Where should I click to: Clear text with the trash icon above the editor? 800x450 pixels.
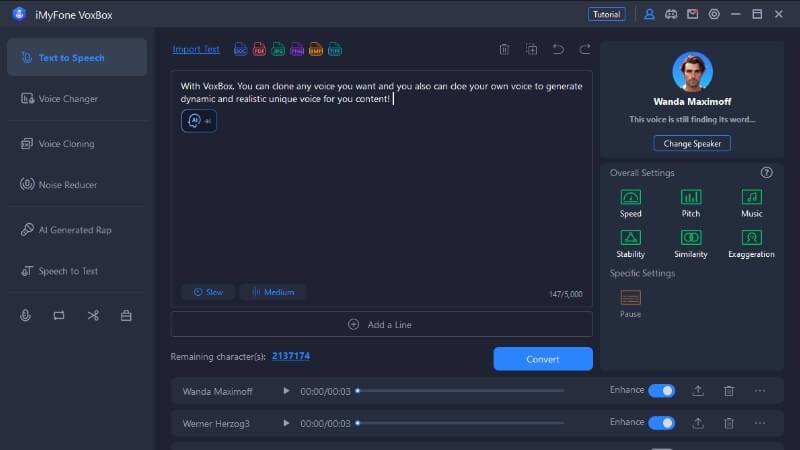coord(504,49)
